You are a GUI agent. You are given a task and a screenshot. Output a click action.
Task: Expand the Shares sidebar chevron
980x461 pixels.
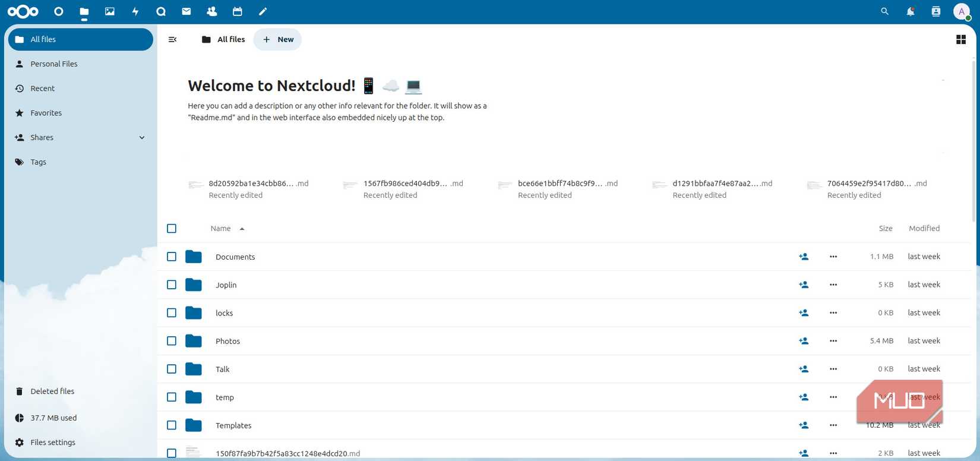pos(142,137)
